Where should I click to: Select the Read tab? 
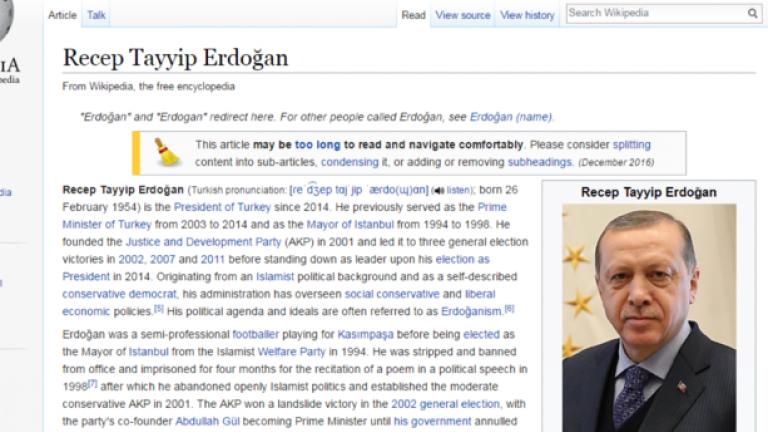[413, 15]
